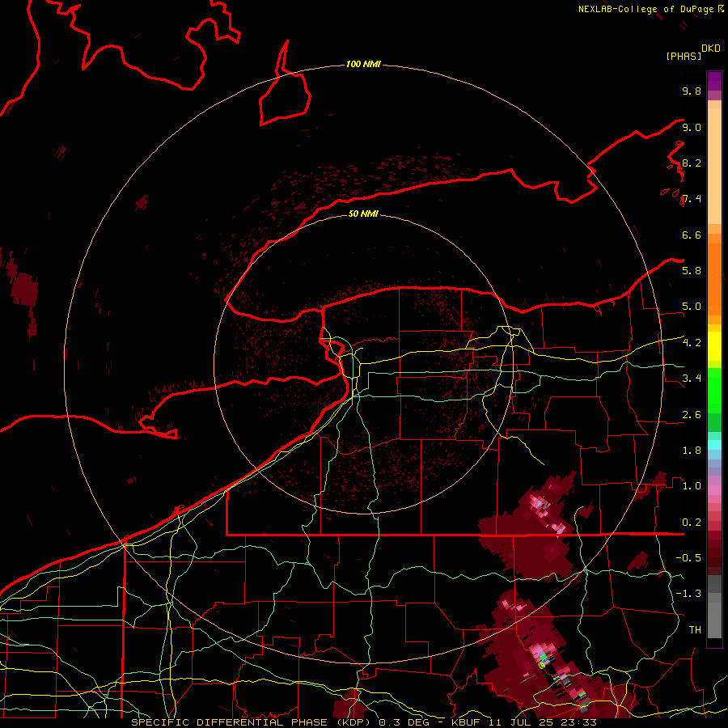Click the bright green segment of the color bar
The image size is (728, 728).
tap(714, 390)
